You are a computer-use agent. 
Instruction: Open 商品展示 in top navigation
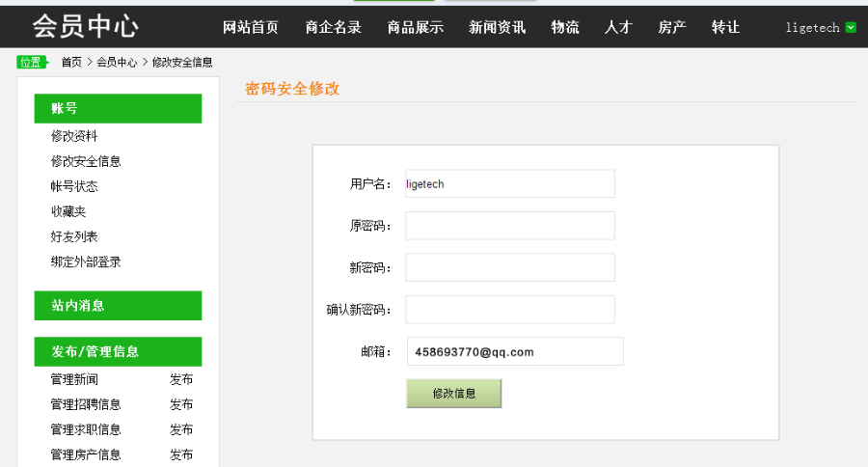pyautogui.click(x=415, y=27)
